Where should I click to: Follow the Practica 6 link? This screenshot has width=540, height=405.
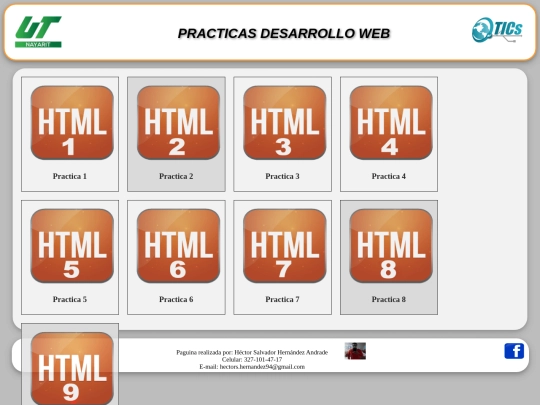pos(176,299)
